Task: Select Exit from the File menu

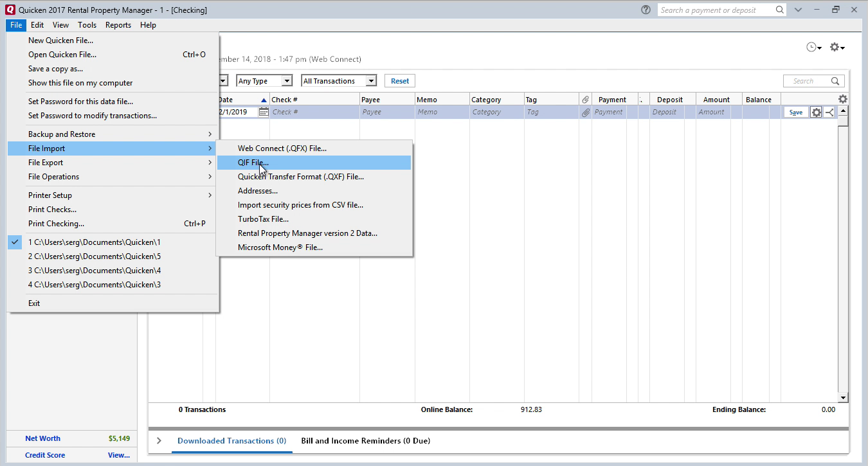Action: [x=113, y=303]
